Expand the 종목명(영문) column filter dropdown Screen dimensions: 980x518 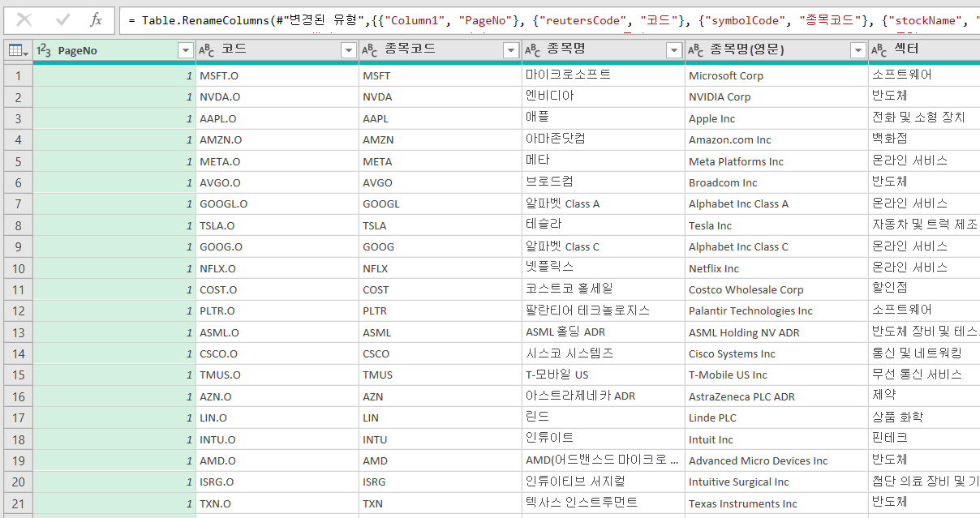857,51
